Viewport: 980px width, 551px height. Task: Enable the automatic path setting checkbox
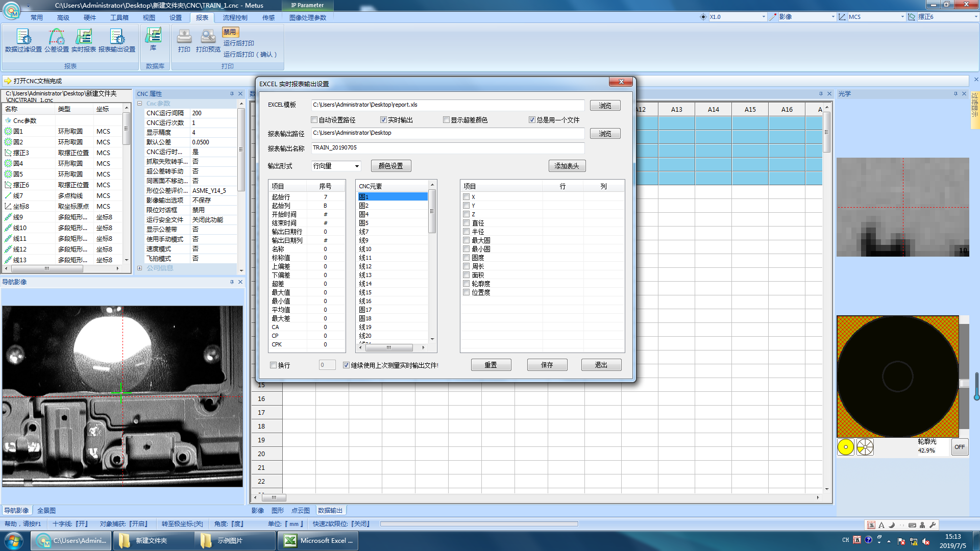[314, 120]
